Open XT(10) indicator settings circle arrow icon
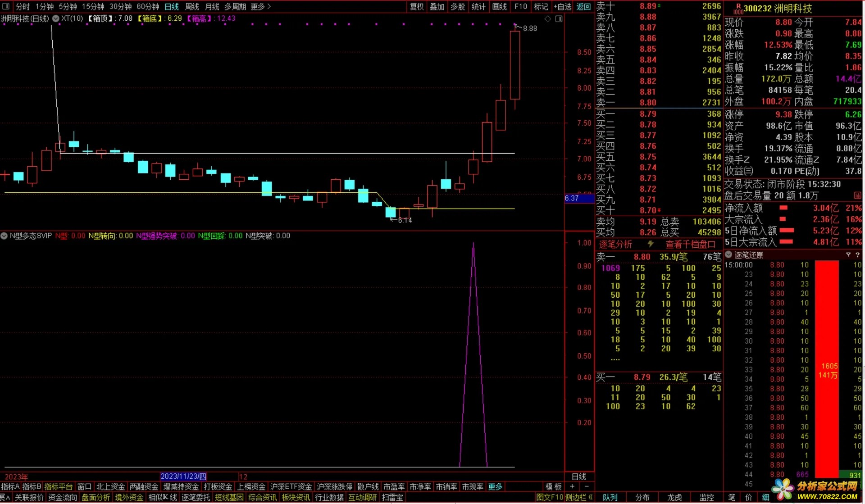Viewport: 865px width, 504px height. coord(56,18)
